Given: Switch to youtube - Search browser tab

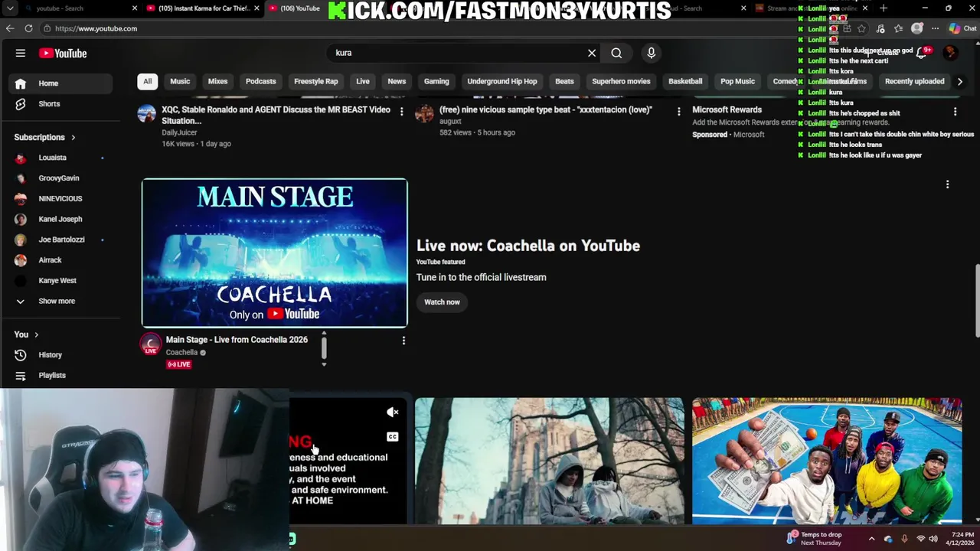Looking at the screenshot, I should tap(80, 8).
